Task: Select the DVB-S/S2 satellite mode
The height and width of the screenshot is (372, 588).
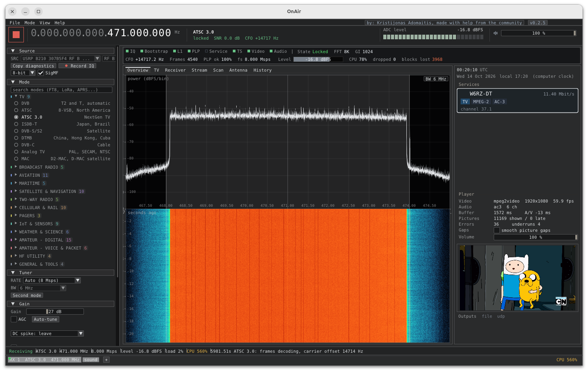Action: pyautogui.click(x=16, y=131)
